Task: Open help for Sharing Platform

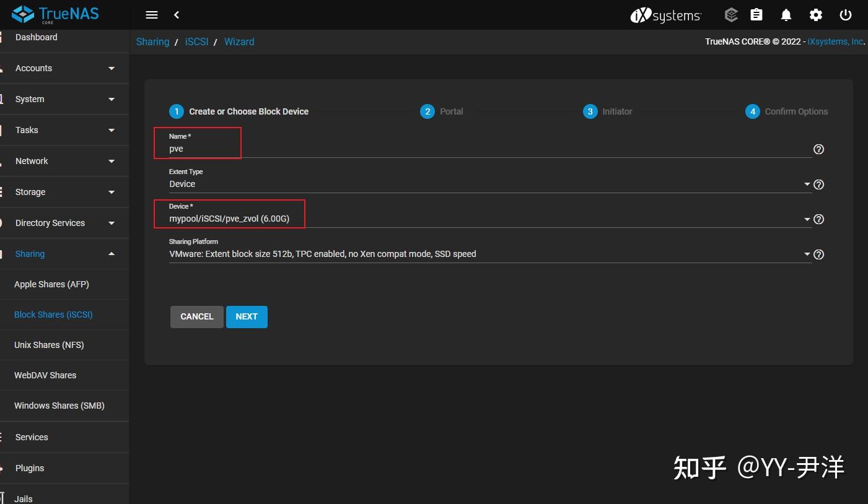Action: pyautogui.click(x=818, y=254)
